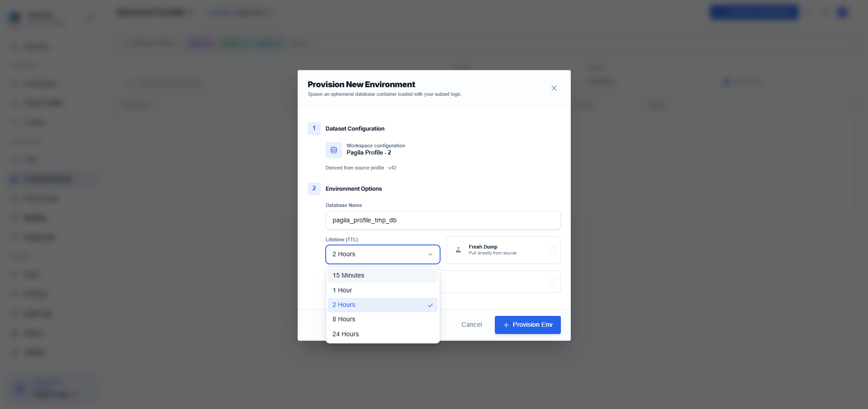This screenshot has height=409, width=868.
Task: Cancel the environment provisioning
Action: point(471,324)
